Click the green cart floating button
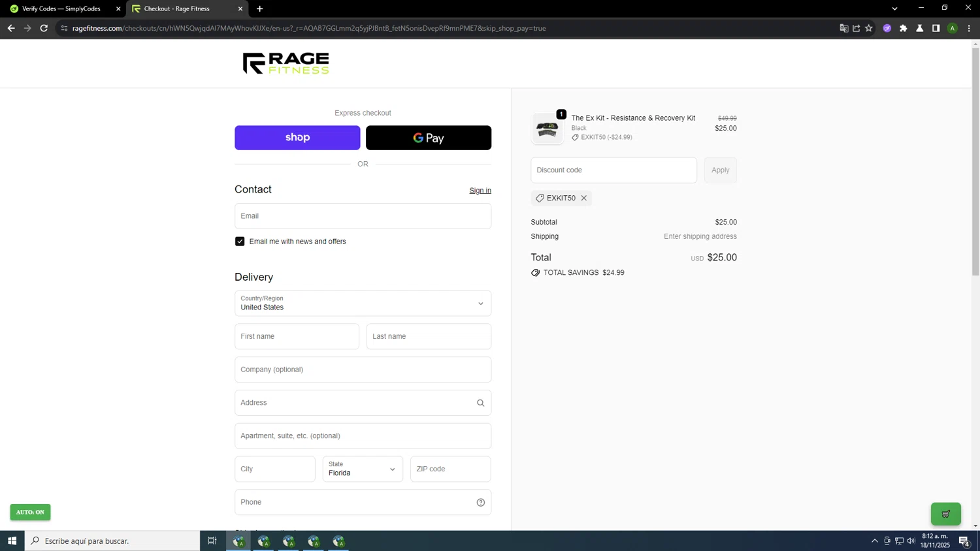The image size is (980, 551). pyautogui.click(x=945, y=514)
